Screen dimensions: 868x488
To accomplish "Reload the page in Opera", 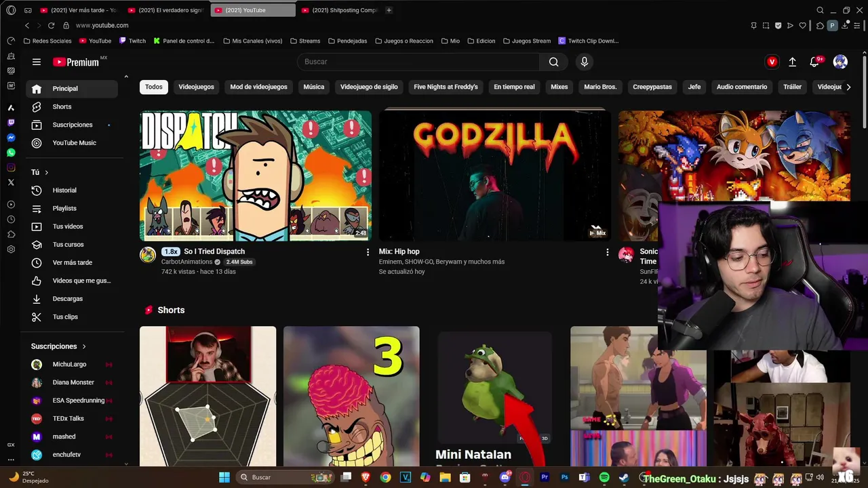I will tap(51, 25).
